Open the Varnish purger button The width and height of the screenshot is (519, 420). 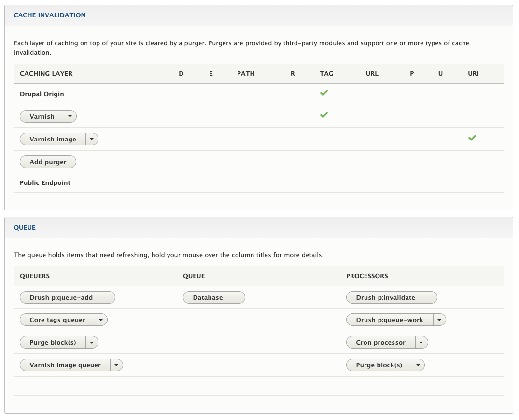[x=42, y=116]
